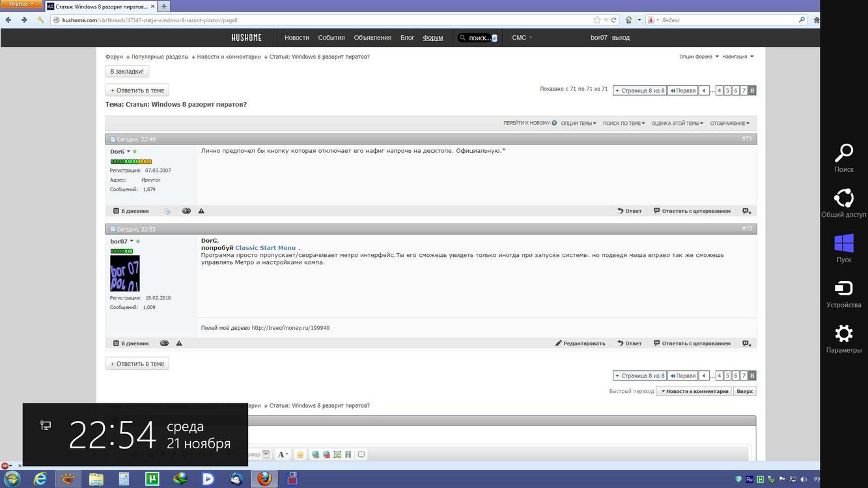Expand Опции форума dropdown
The image size is (868, 488).
(x=699, y=57)
